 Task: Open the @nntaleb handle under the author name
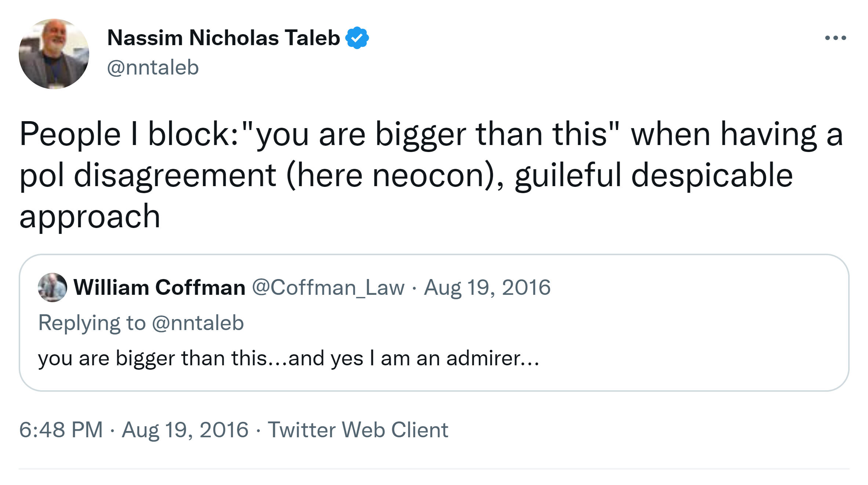tap(153, 68)
